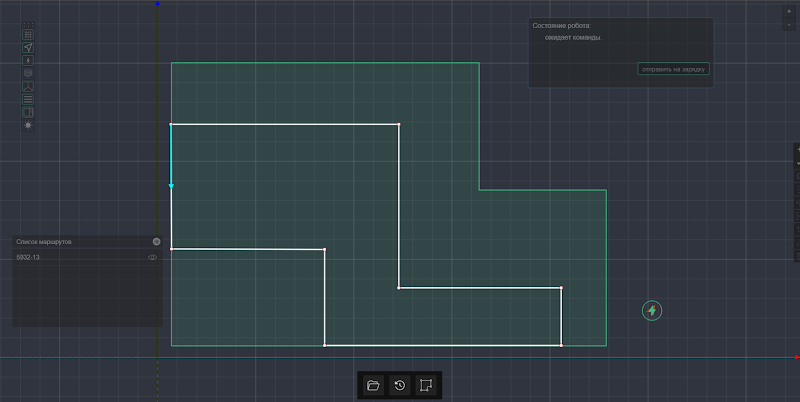Click the cyan direction arrowhead on route
The height and width of the screenshot is (402, 800).
171,187
